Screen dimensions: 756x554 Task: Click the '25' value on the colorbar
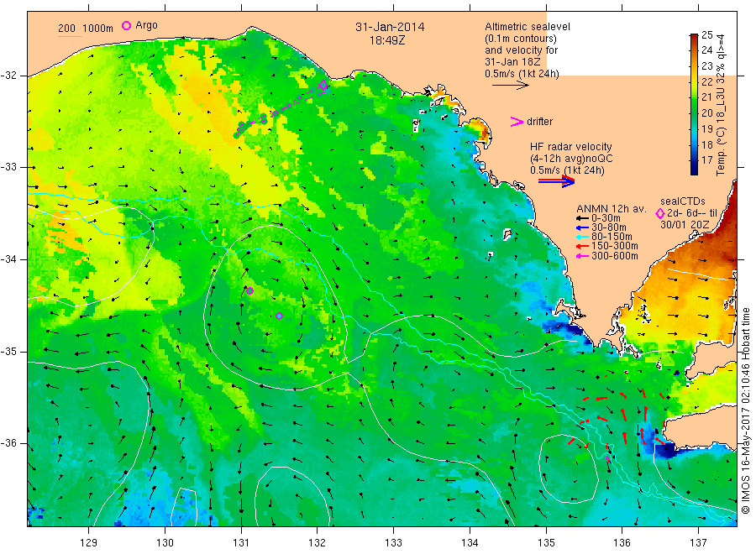pos(706,34)
